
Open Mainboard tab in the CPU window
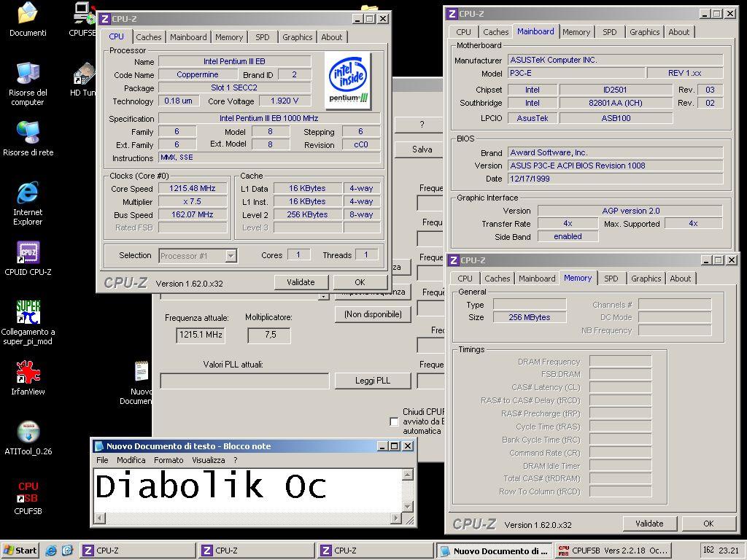(x=189, y=37)
